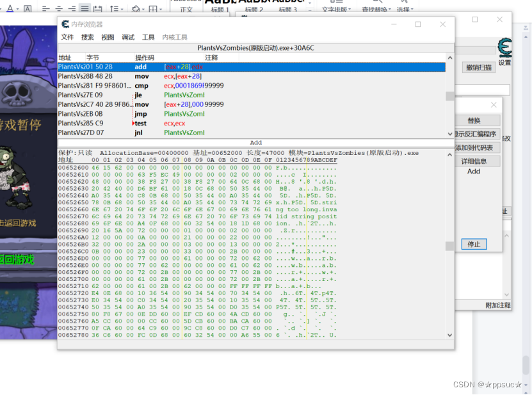Click the Cheat Engine icon in memory browser title
Image resolution: width=532 pixels, height=395 pixels.
(x=65, y=24)
